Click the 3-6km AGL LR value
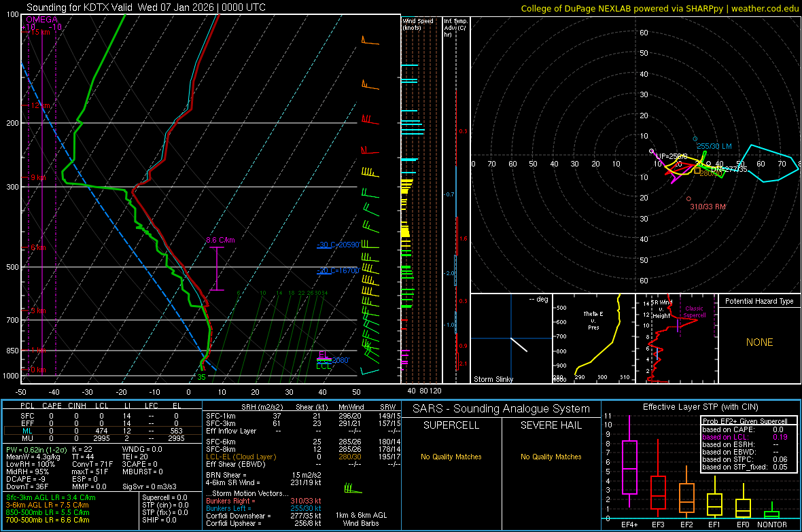This screenshot has width=802, height=532. 51,505
